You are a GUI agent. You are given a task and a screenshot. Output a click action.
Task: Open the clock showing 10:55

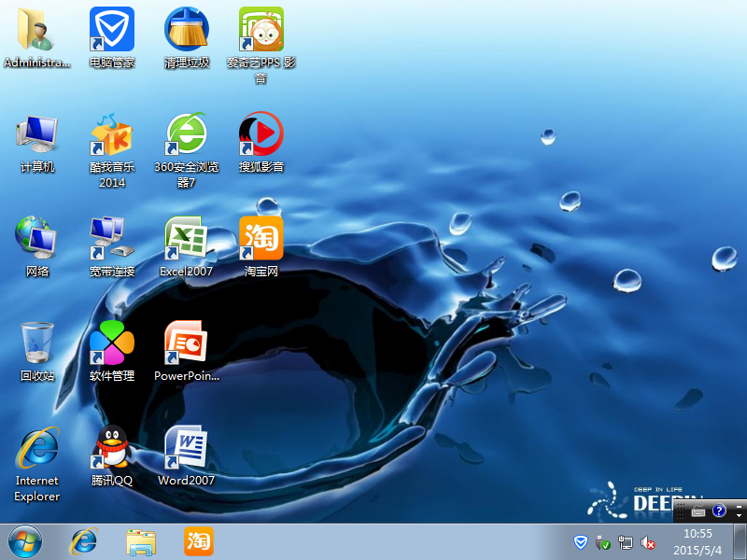click(x=698, y=542)
